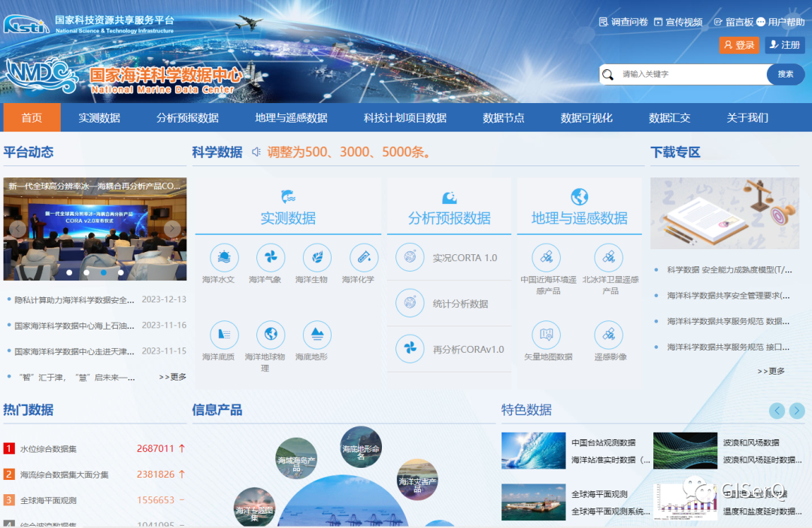Open the 分析预报数据 nav menu

click(187, 117)
